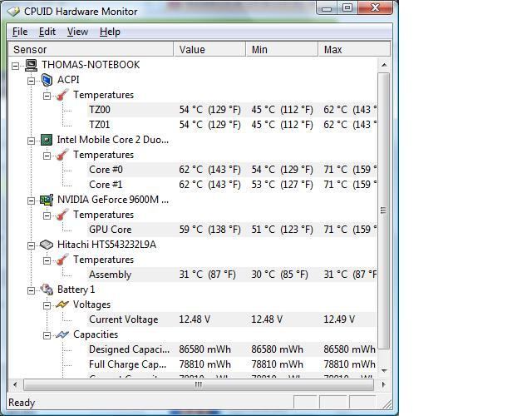Click the Sensor column header

[x=91, y=50]
